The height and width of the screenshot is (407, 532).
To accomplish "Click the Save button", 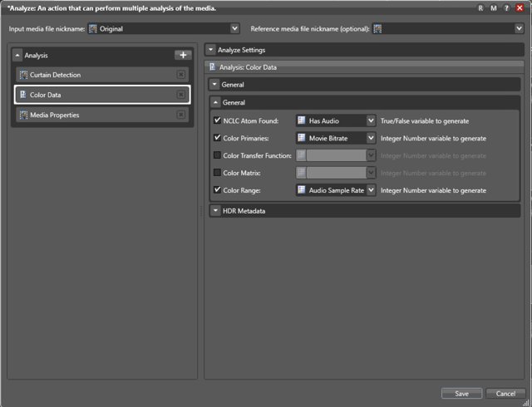I will point(462,394).
